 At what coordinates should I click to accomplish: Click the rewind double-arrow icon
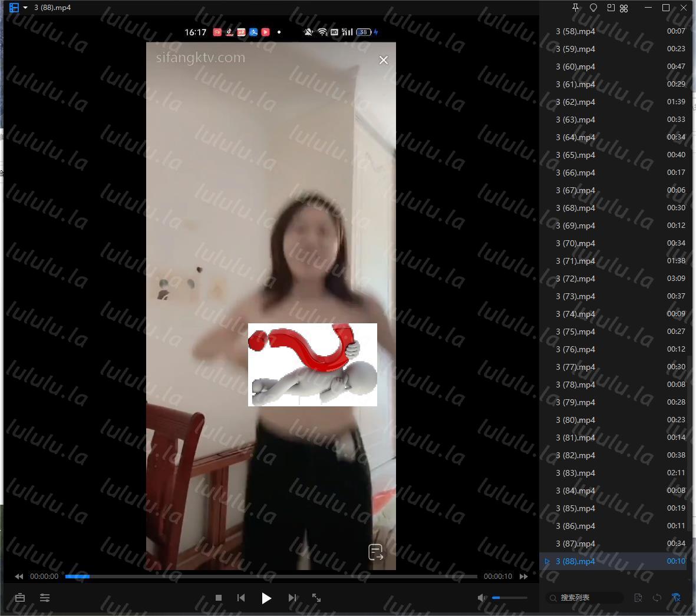tap(19, 577)
